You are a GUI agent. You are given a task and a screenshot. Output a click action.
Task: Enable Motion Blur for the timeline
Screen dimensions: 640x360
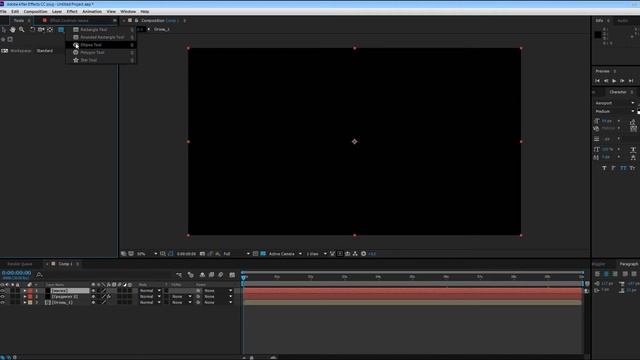(221, 275)
